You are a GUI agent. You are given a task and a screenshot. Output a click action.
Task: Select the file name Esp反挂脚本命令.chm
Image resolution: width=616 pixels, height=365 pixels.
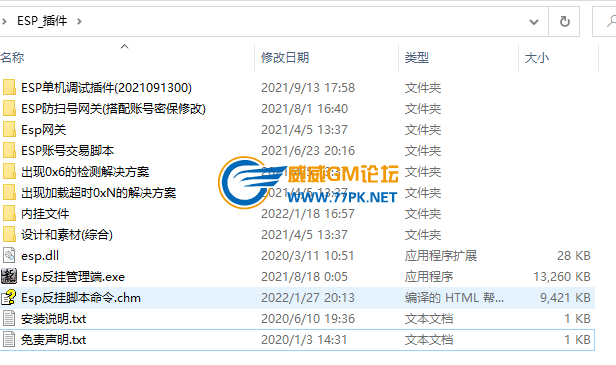[81, 297]
